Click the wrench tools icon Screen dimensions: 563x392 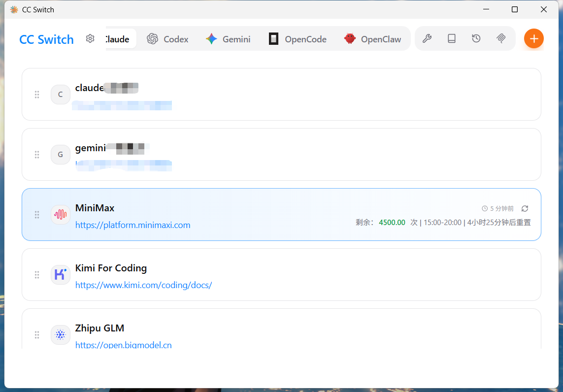click(x=427, y=38)
